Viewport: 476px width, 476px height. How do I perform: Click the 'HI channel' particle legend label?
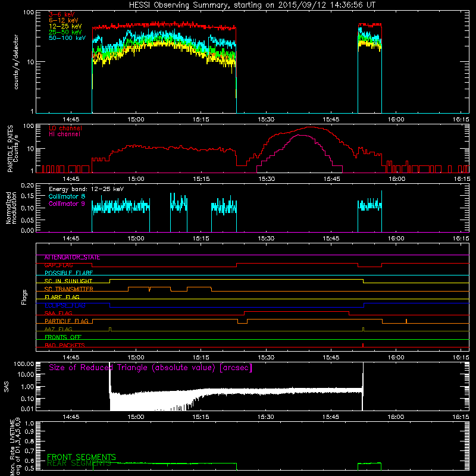tap(64, 134)
